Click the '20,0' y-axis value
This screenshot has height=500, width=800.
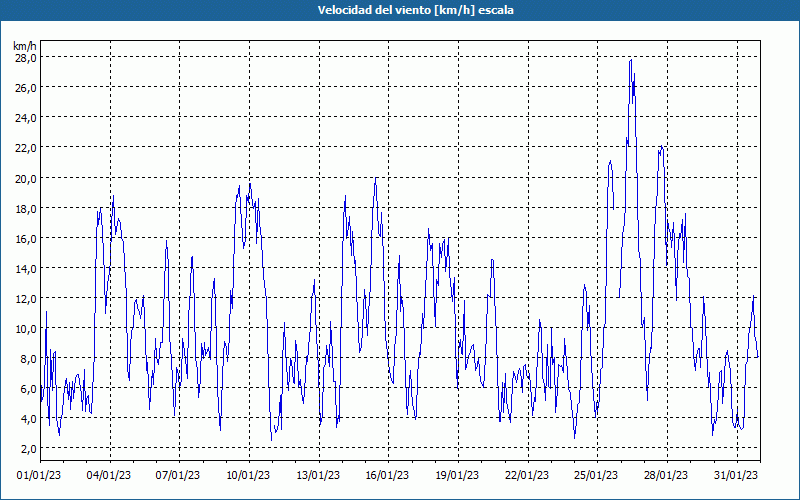(26, 178)
